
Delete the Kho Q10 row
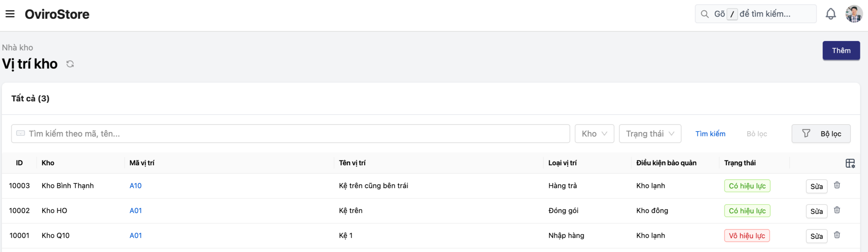[837, 235]
